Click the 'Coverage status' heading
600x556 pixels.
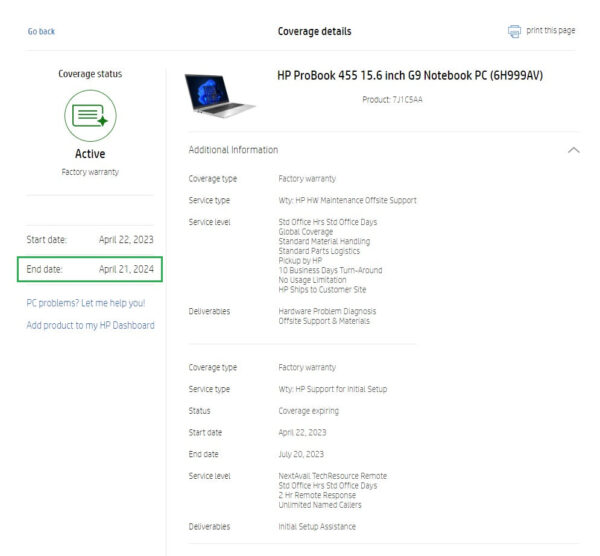[90, 74]
